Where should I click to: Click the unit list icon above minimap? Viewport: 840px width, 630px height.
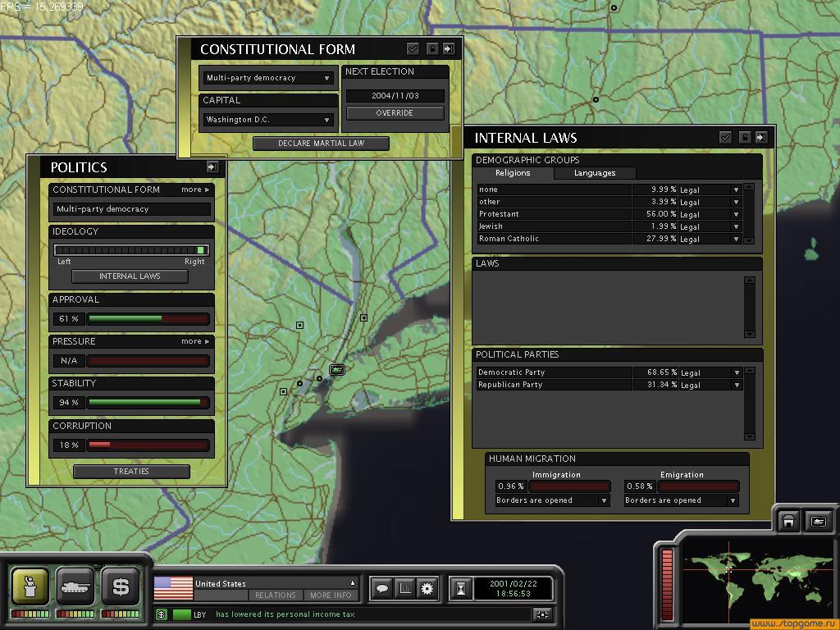[819, 521]
